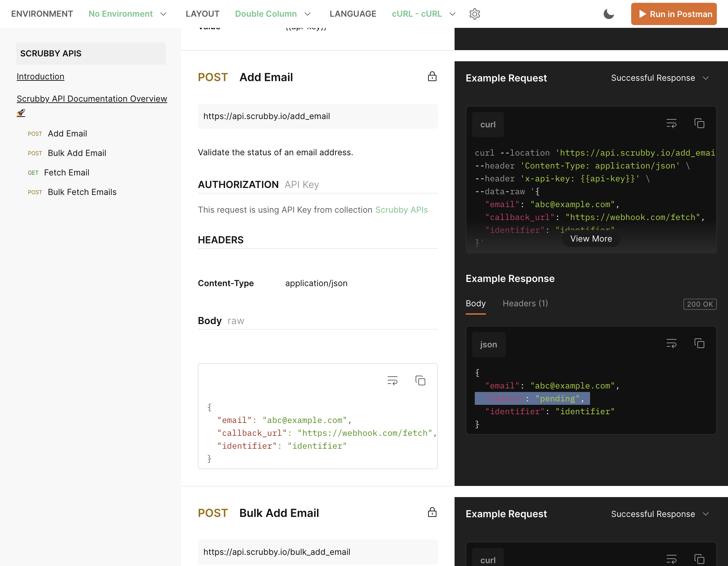Open the Introduction sidebar link
Image resolution: width=728 pixels, height=566 pixels.
point(40,77)
